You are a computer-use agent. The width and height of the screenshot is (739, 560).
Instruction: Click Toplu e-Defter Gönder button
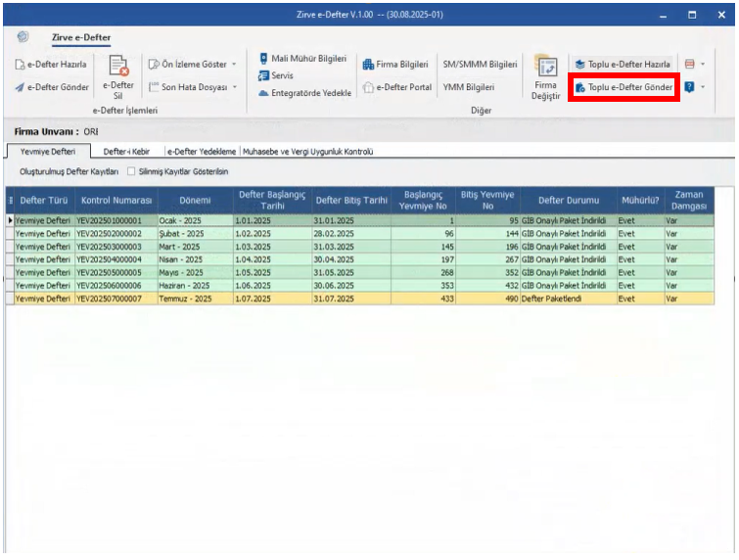[624, 87]
